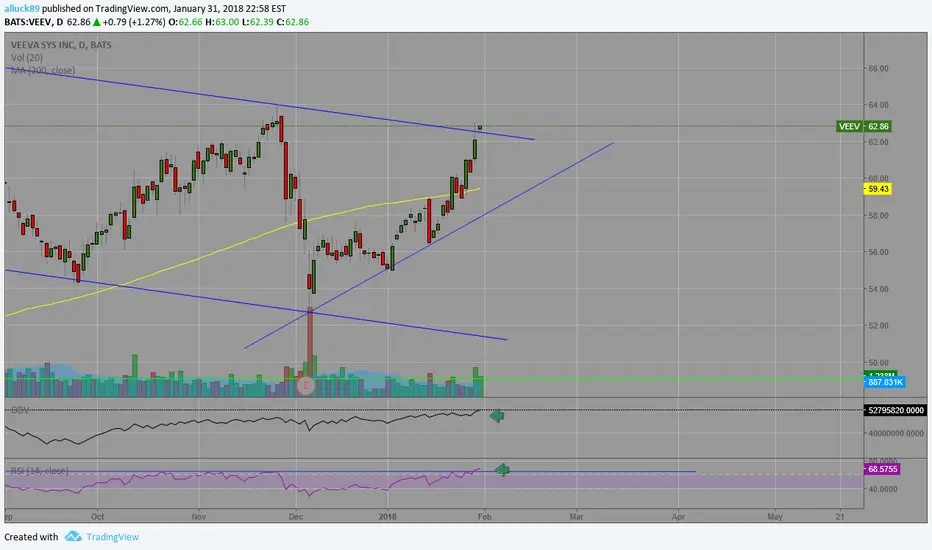Click the 58.00 price axis label
The image size is (932, 550).
pyautogui.click(x=879, y=215)
